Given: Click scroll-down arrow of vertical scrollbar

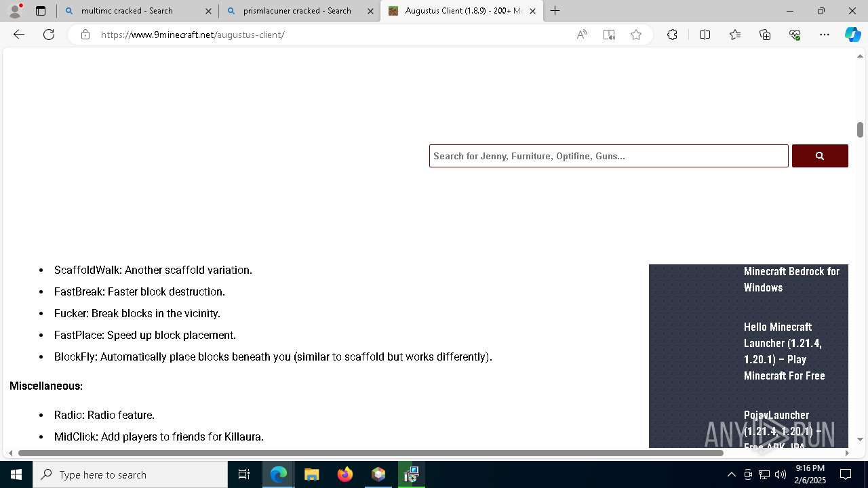Looking at the screenshot, I should tap(860, 439).
